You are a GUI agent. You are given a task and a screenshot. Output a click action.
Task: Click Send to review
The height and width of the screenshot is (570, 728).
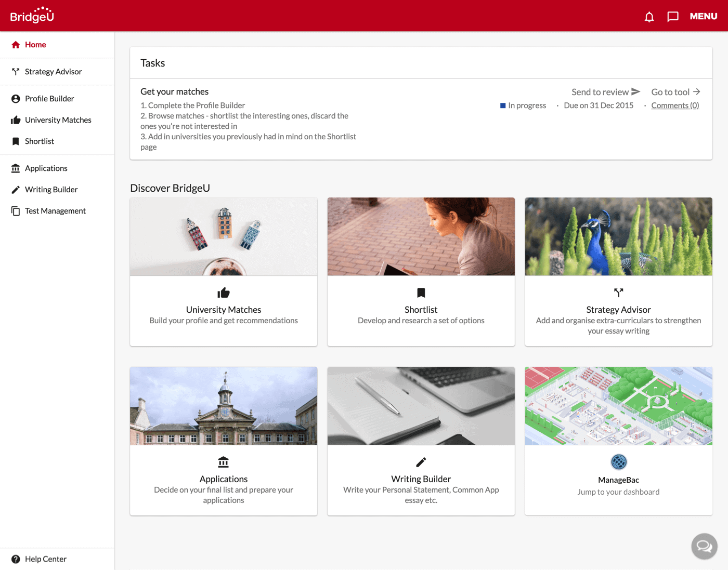pos(605,92)
